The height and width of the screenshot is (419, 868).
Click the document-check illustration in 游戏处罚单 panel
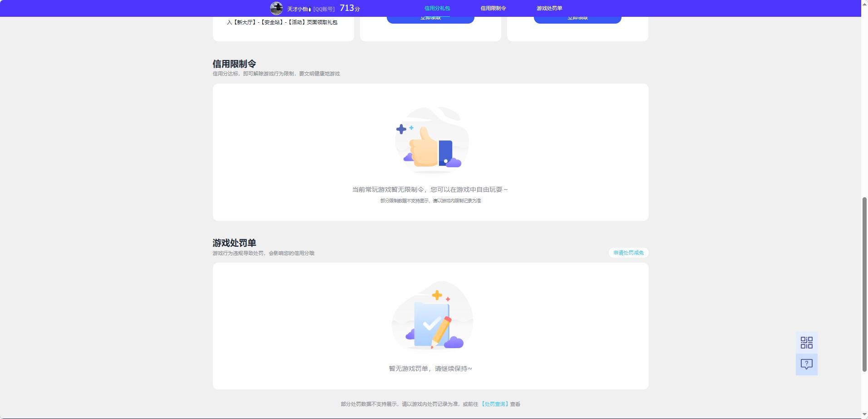point(430,318)
